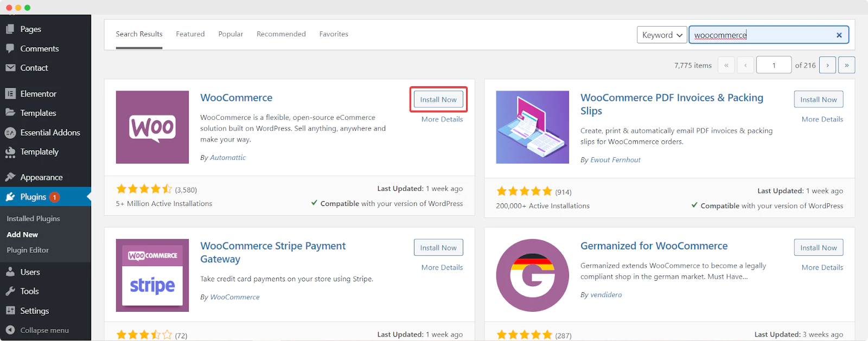
Task: Jump to the last results page arrow
Action: pyautogui.click(x=847, y=65)
